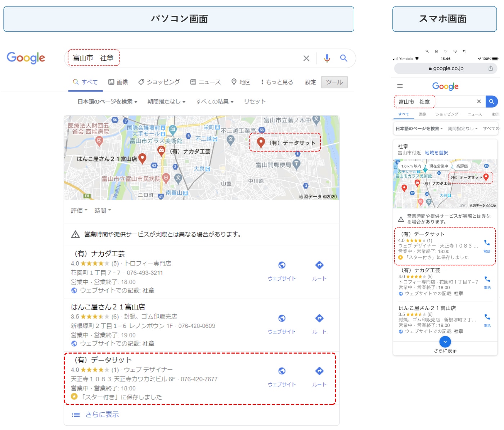Click はんこ屋さん21富山店 listing title on PC
This screenshot has height=430, width=504.
click(x=108, y=307)
